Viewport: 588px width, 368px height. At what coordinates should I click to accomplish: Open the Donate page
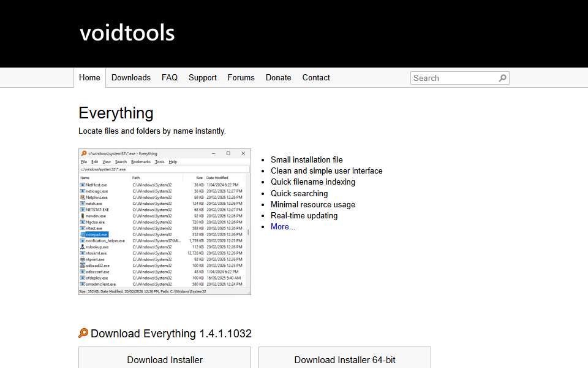278,78
